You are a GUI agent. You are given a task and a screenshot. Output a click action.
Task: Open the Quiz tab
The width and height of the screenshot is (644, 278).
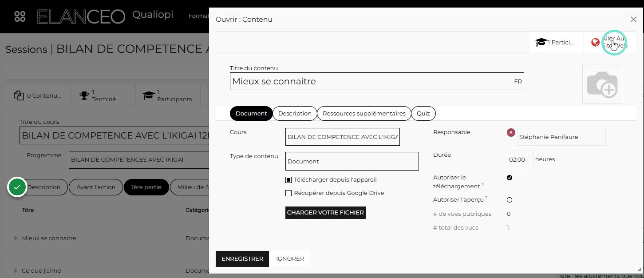tap(423, 113)
